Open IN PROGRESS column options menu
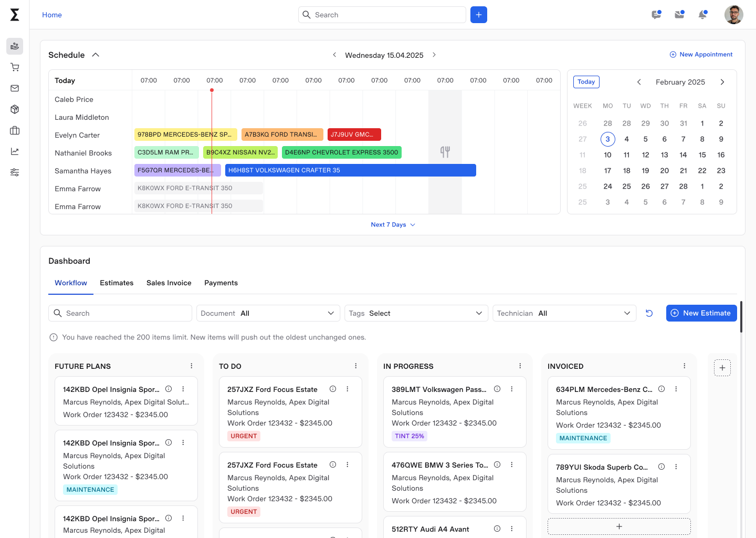This screenshot has width=756, height=538. (x=520, y=366)
